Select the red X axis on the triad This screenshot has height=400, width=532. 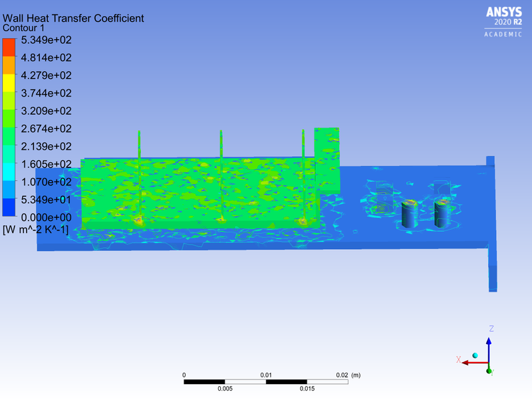(x=473, y=362)
